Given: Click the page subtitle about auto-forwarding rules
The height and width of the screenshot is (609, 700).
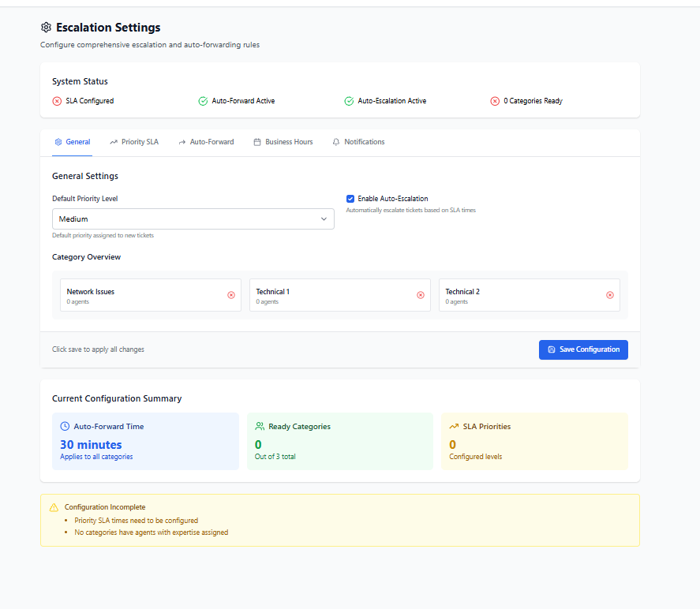Looking at the screenshot, I should tap(150, 45).
